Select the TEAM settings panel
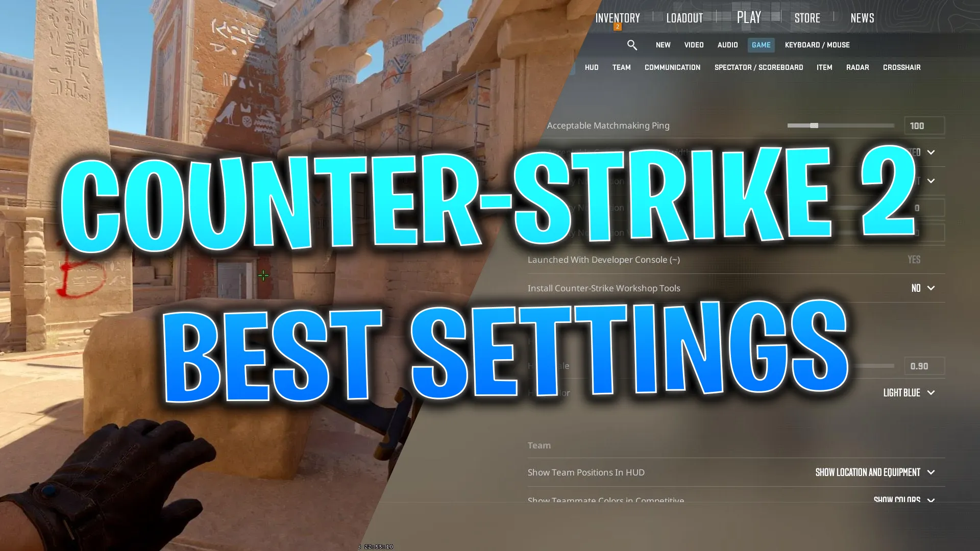Screen dimensions: 980x551 (622, 67)
